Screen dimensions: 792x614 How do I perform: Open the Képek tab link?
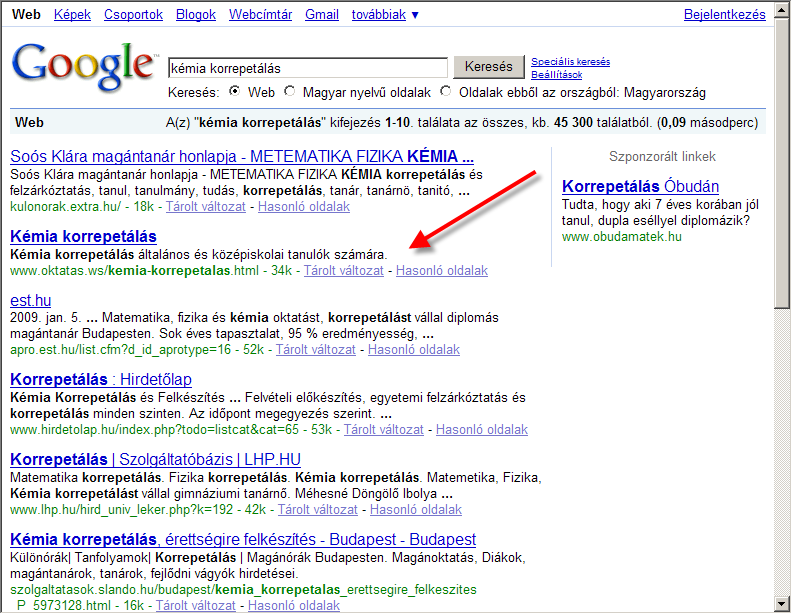72,15
